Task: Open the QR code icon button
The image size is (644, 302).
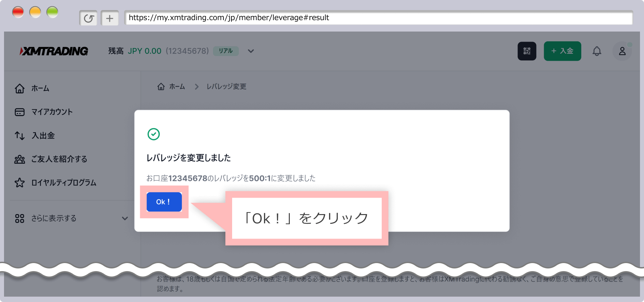Action: pyautogui.click(x=527, y=51)
